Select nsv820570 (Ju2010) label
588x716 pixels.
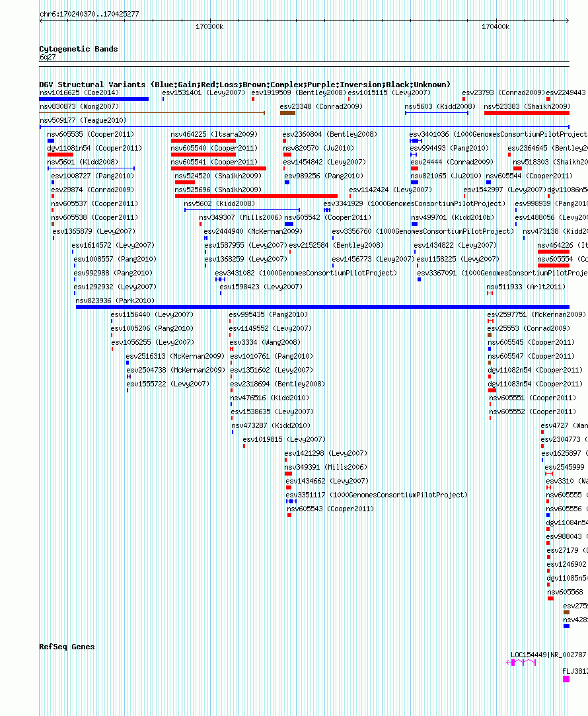pyautogui.click(x=318, y=149)
